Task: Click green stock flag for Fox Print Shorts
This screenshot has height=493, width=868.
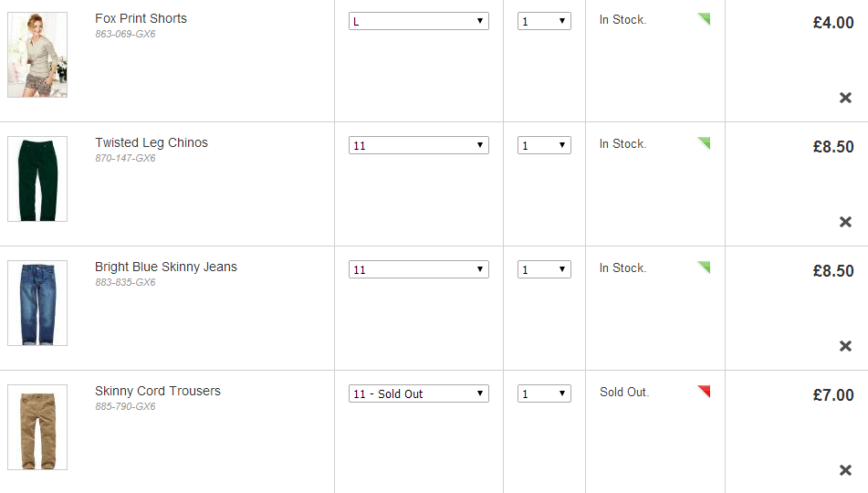Action: 704,19
